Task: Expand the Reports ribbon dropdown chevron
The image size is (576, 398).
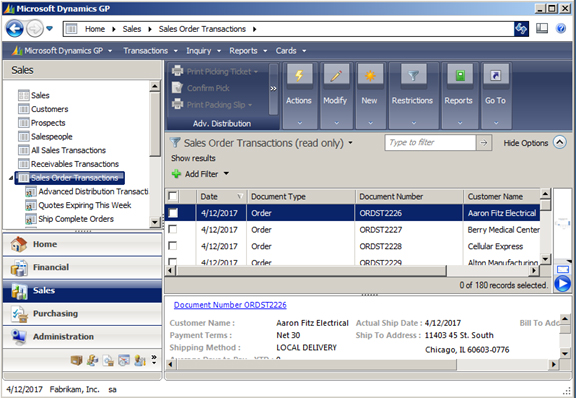Action: [x=460, y=123]
